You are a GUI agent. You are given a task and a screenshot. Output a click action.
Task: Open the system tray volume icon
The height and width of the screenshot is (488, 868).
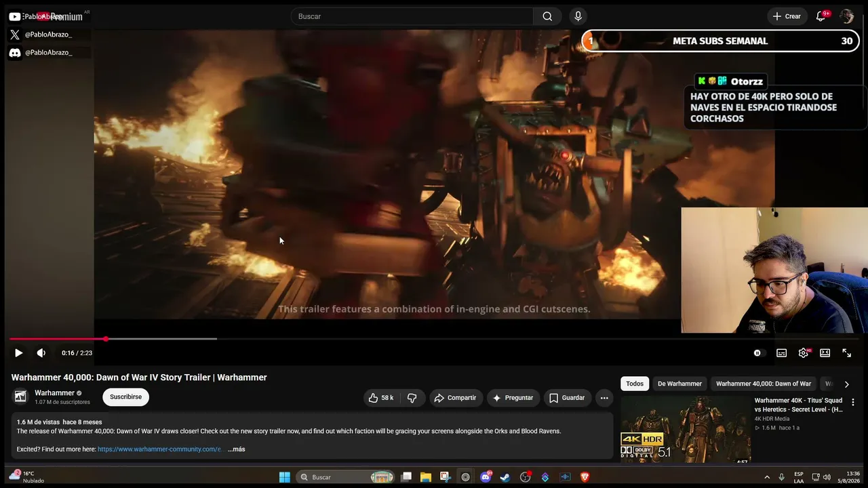click(x=827, y=477)
